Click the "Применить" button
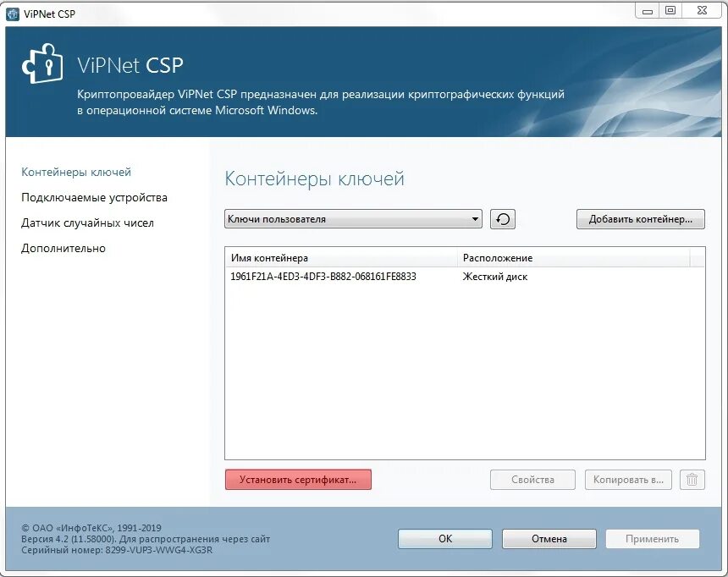This screenshot has width=728, height=577. coord(653,538)
